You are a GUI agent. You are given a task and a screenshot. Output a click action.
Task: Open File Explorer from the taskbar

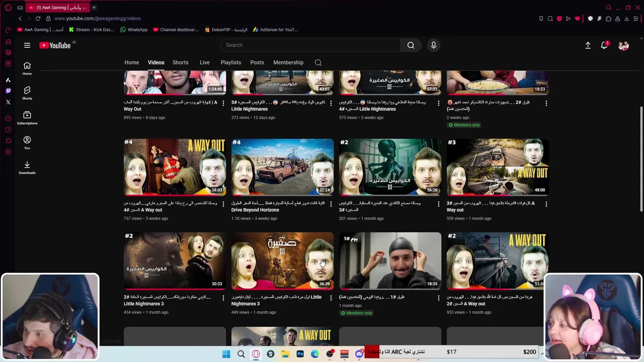pos(285,354)
